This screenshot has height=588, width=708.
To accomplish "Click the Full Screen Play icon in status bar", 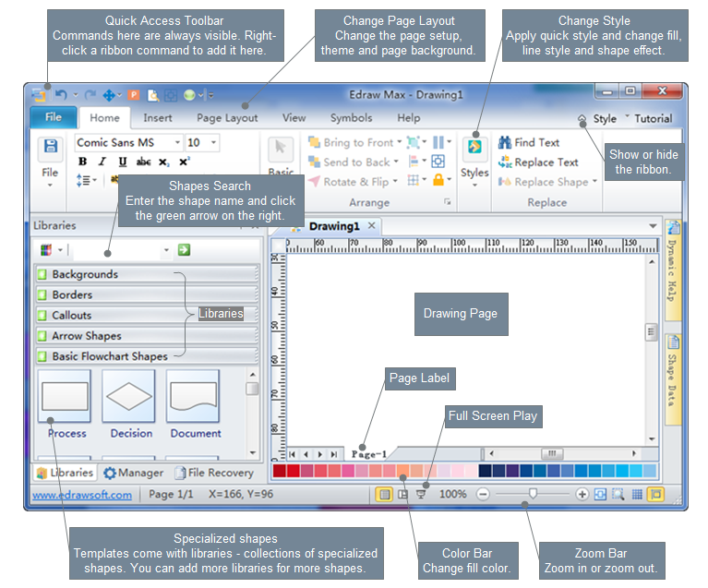I will click(420, 495).
